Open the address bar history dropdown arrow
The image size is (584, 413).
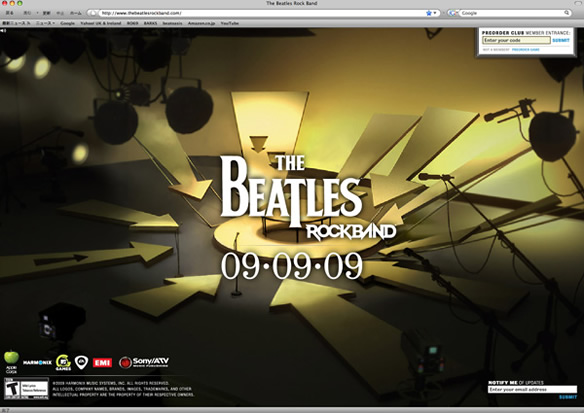tap(435, 13)
